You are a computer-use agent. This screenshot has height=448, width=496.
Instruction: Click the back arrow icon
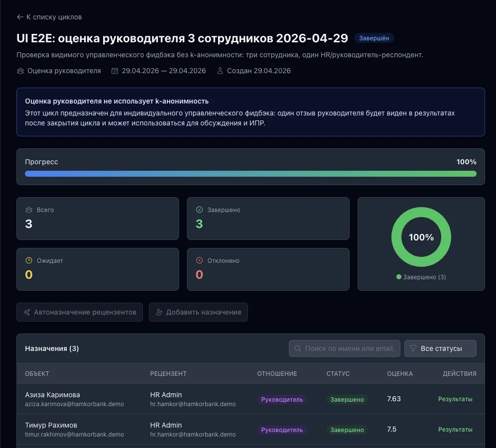[x=20, y=17]
